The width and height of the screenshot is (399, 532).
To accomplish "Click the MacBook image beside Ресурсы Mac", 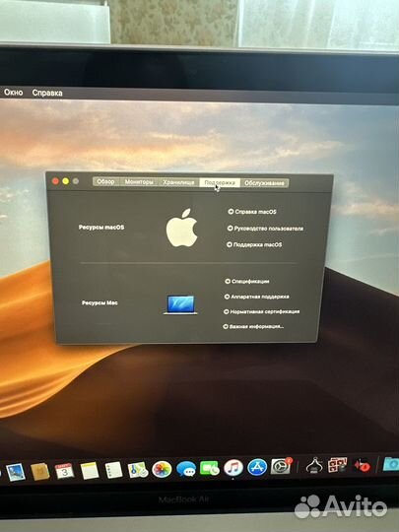I will pyautogui.click(x=180, y=304).
